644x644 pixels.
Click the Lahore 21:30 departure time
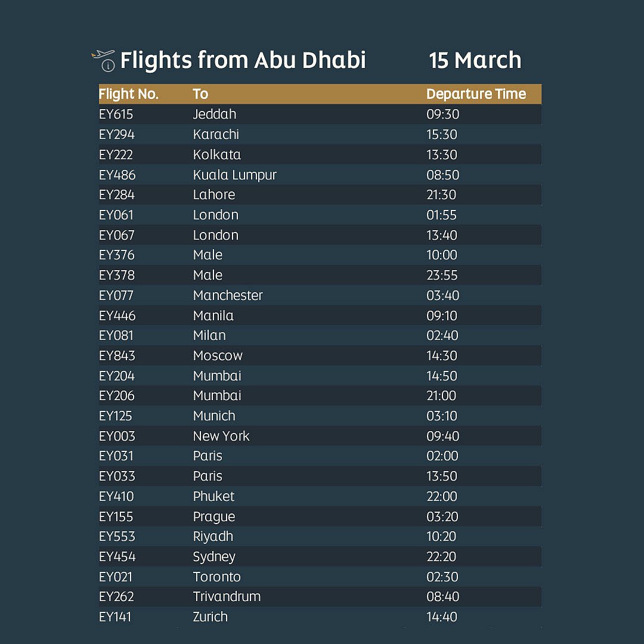(x=441, y=195)
